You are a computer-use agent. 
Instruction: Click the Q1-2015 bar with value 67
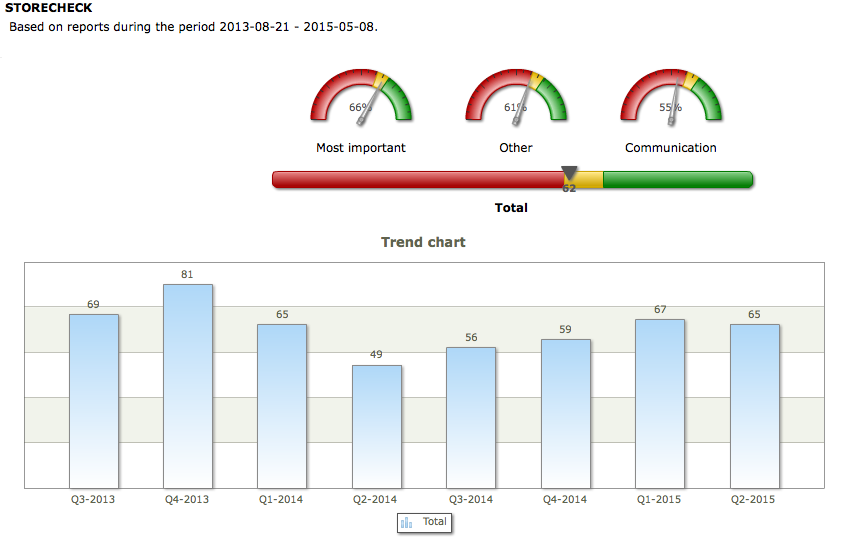click(660, 403)
